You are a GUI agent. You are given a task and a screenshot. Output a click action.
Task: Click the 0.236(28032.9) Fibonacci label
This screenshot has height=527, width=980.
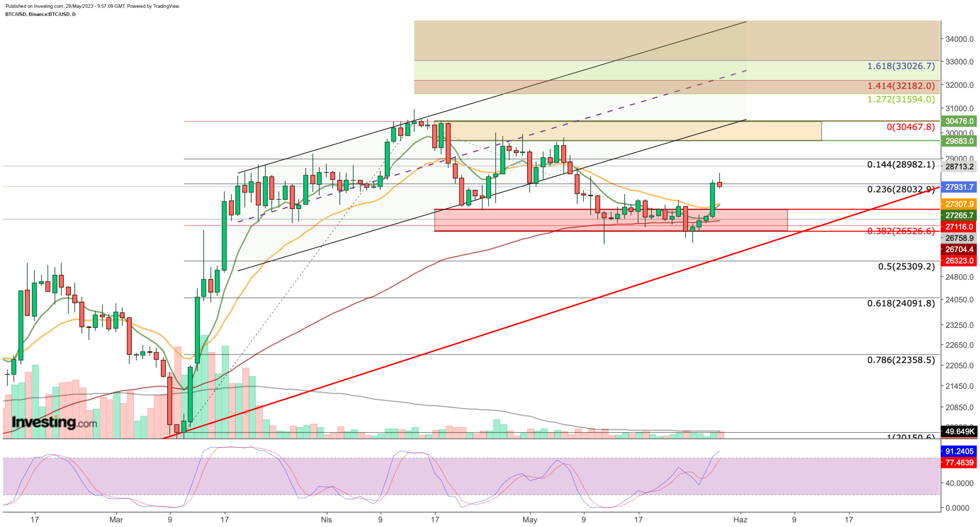click(x=900, y=189)
